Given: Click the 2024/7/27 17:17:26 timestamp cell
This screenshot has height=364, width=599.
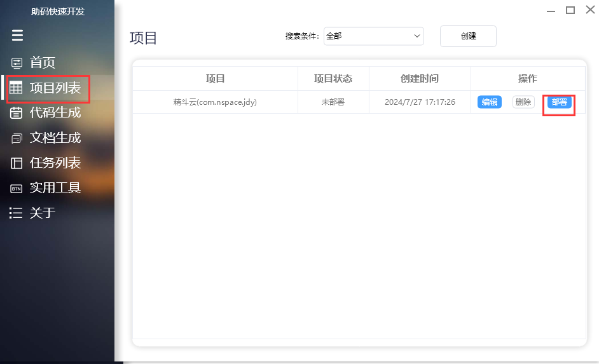Looking at the screenshot, I should click(420, 102).
